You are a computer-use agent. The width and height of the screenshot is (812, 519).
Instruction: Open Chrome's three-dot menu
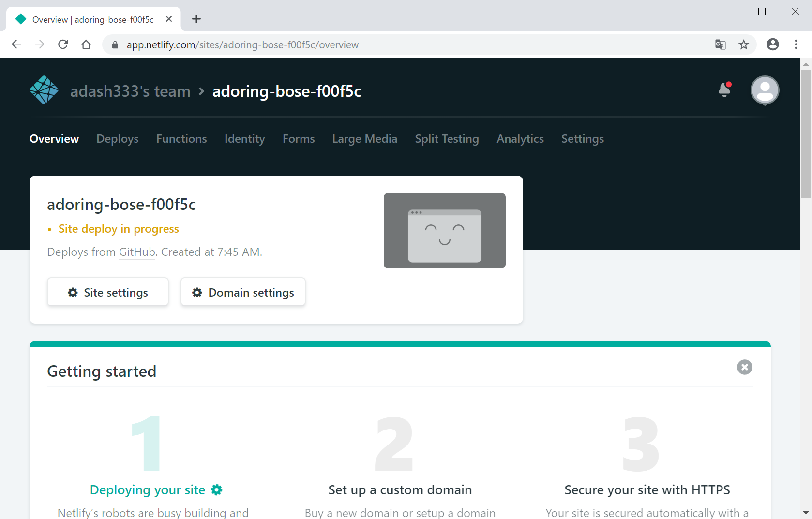click(x=796, y=44)
